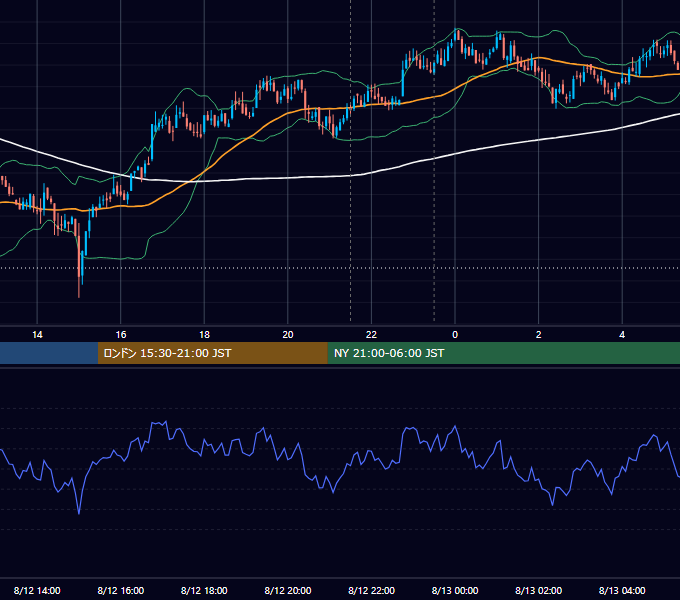Click the 8/12 14:00 time label

click(x=37, y=590)
